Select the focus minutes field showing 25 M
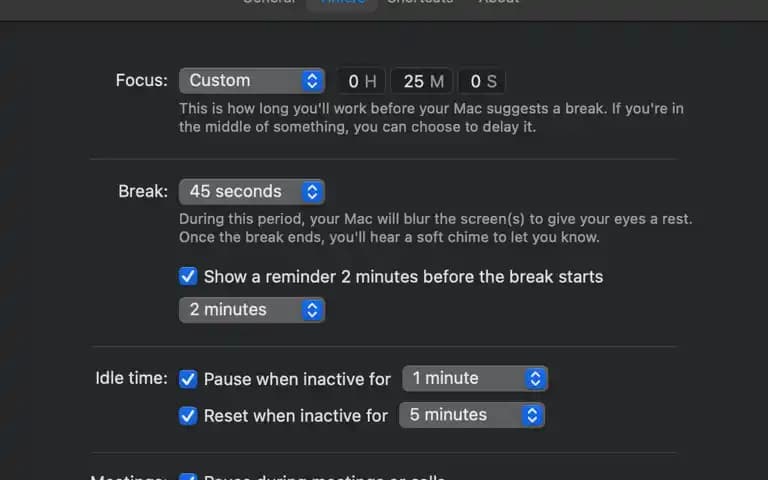768x480 pixels. [423, 81]
